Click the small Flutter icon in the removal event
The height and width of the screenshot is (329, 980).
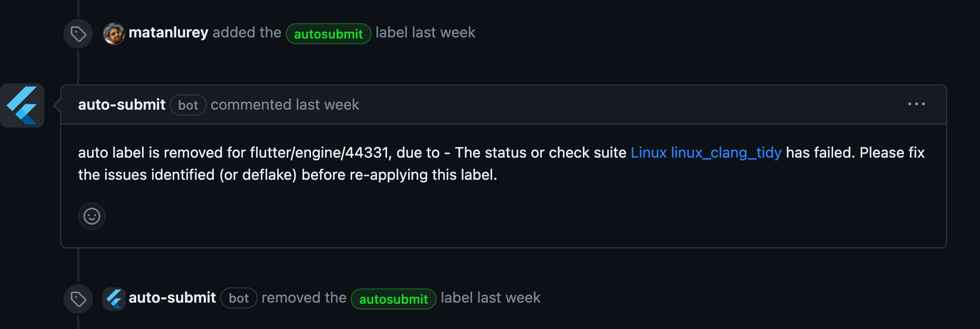(x=114, y=298)
